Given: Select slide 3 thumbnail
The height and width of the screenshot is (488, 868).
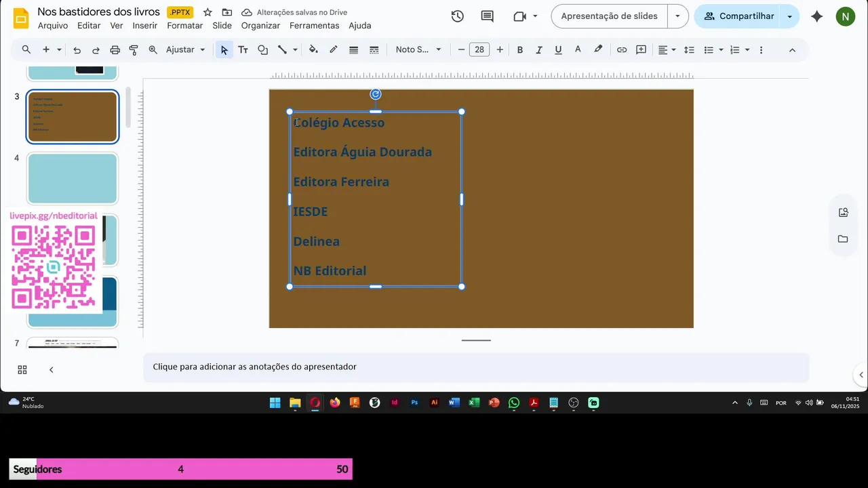Looking at the screenshot, I should coord(73,117).
